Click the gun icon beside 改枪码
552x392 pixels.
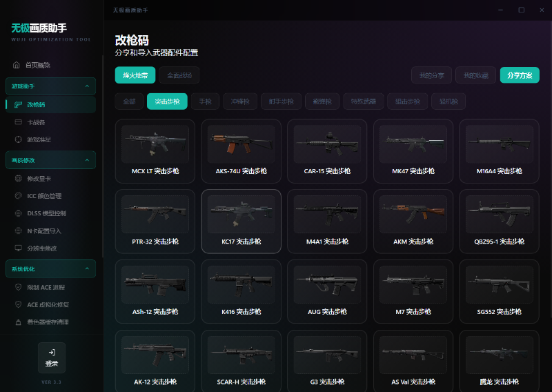pyautogui.click(x=19, y=105)
